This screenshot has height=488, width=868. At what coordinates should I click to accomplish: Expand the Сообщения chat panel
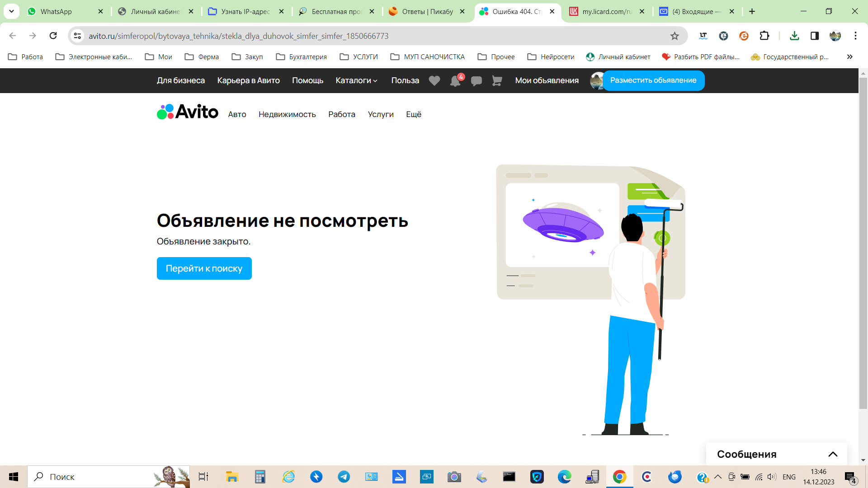(x=833, y=454)
